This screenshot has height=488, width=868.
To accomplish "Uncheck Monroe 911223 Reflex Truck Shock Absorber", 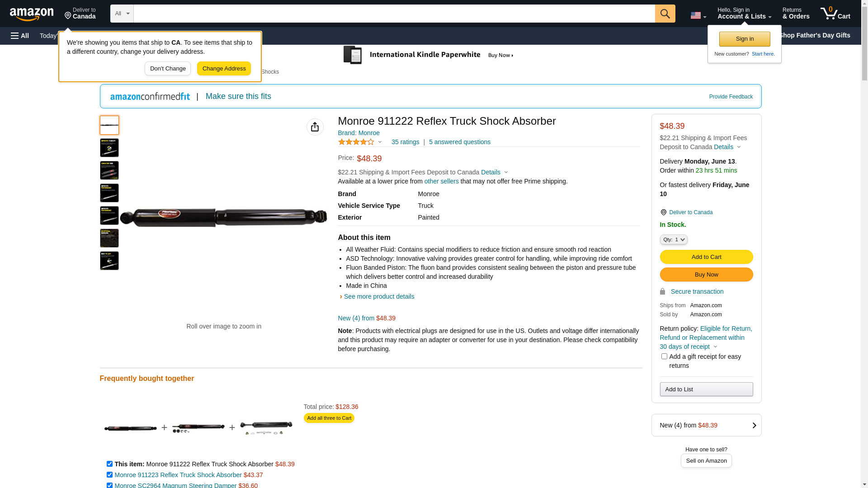I will click(x=109, y=475).
